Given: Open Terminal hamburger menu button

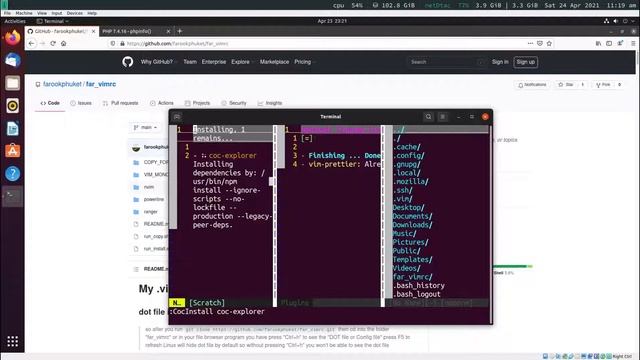Looking at the screenshot, I should point(442,117).
